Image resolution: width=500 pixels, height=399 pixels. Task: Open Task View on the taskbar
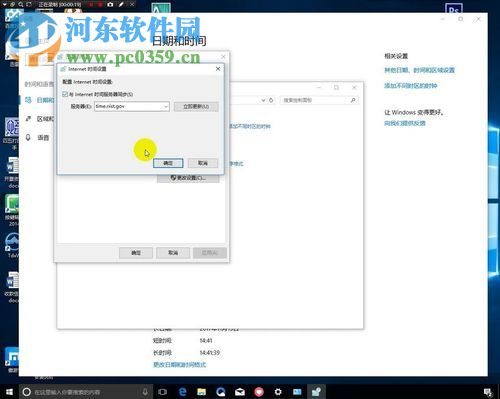(162, 392)
